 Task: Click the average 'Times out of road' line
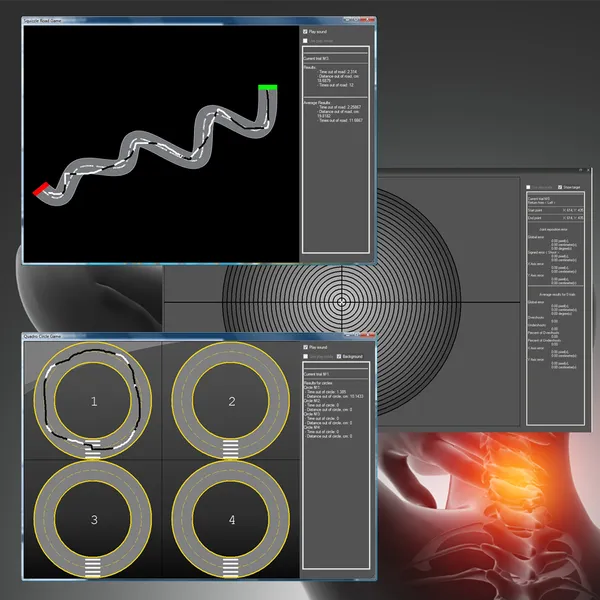340,120
